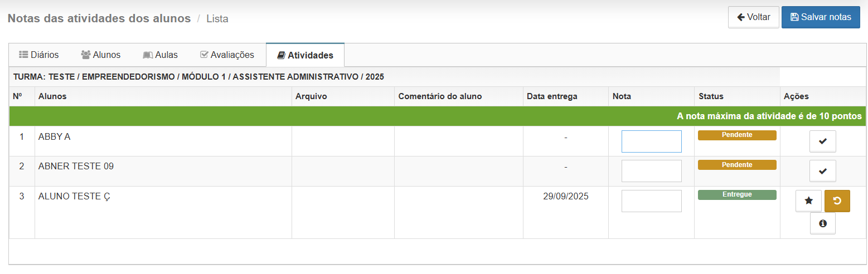Click the checkmark icon for ABBY A

tap(822, 141)
